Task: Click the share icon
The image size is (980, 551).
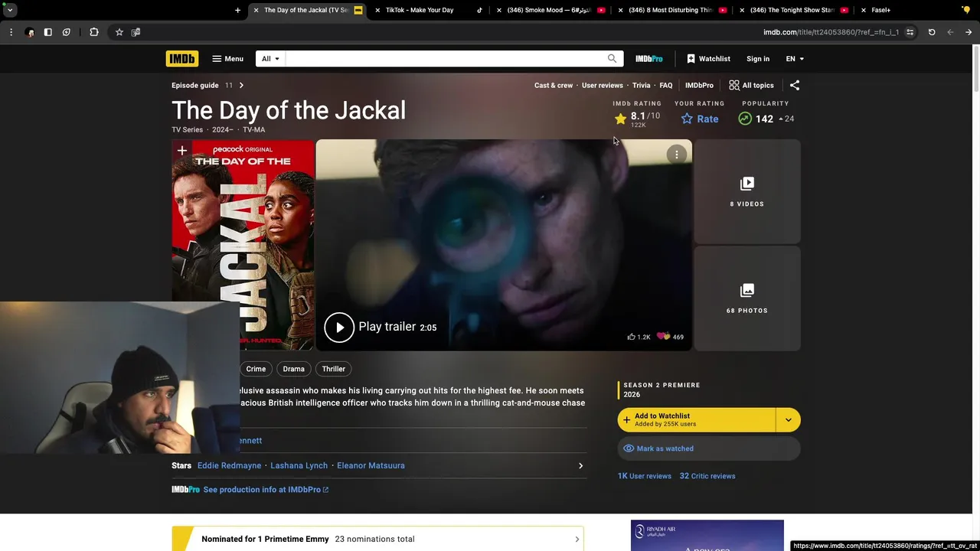Action: 795,86
